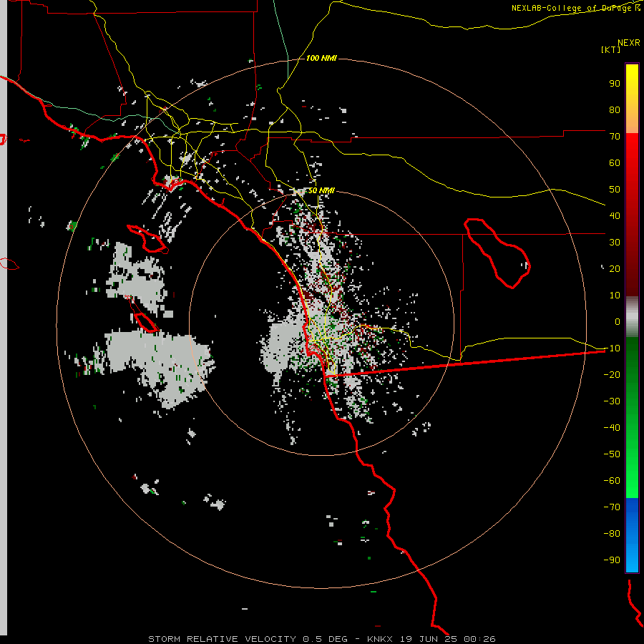Click the -10 scale value
The image size is (644, 644).
[x=612, y=348]
